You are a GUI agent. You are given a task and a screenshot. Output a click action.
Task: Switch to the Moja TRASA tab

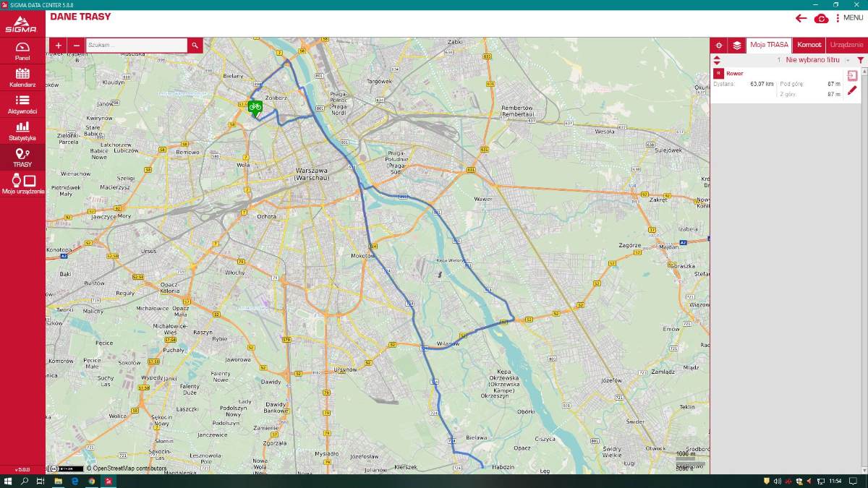769,45
